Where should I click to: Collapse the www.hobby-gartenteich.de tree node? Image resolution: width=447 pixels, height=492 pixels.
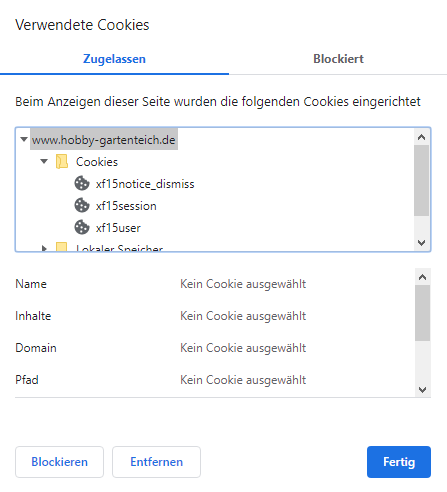coord(24,139)
